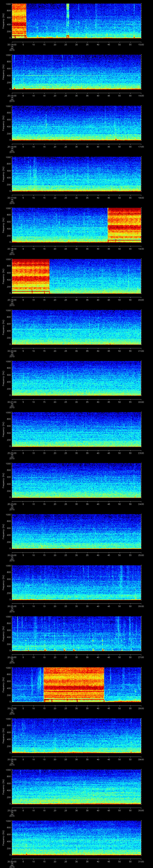The height and width of the screenshot is (868, 153).
Task: Click the 20:19:00 start time label
Action: click(12, 300)
